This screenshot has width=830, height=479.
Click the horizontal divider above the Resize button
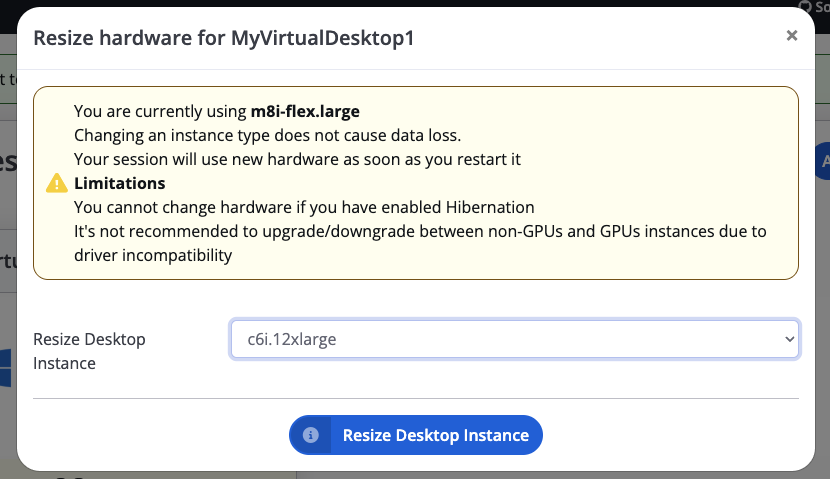coord(415,398)
